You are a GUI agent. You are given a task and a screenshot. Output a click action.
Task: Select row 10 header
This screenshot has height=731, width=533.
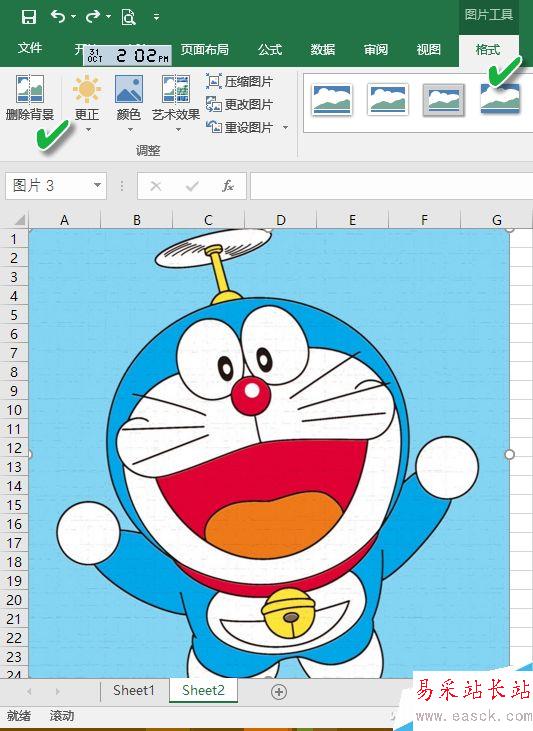(14, 410)
